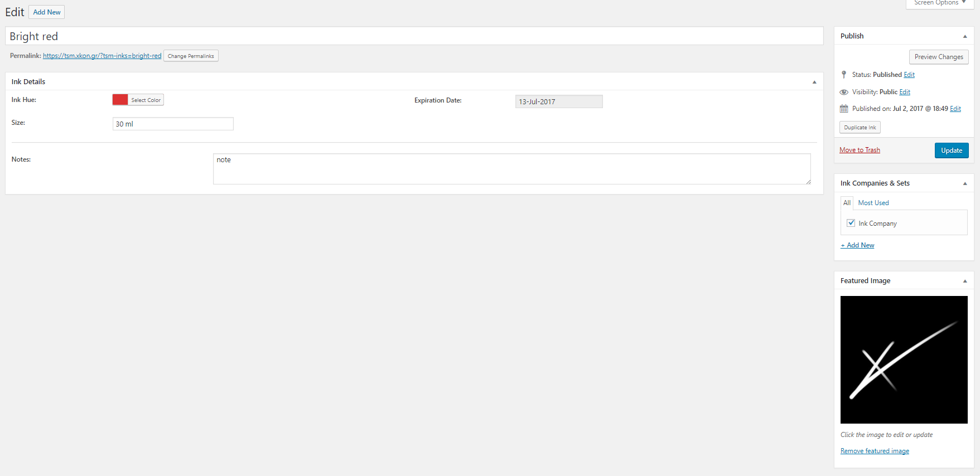Click the blue Update button
Image resolution: width=980 pixels, height=476 pixels.
pos(952,150)
